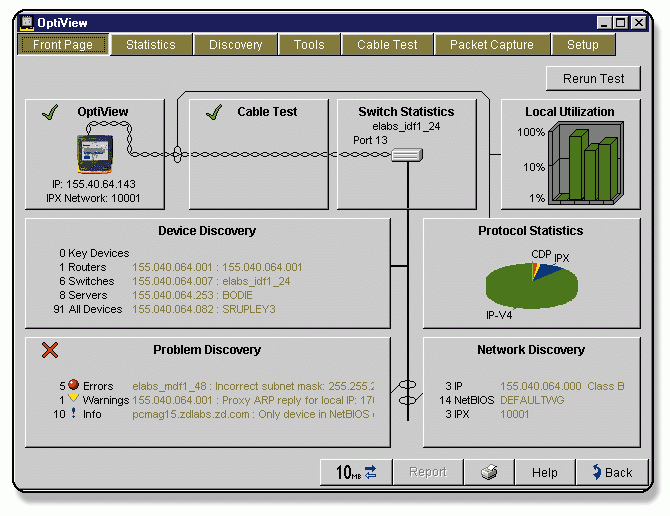Click the 155.040.064.000 Class B network
This screenshot has height=516, width=670.
562,386
